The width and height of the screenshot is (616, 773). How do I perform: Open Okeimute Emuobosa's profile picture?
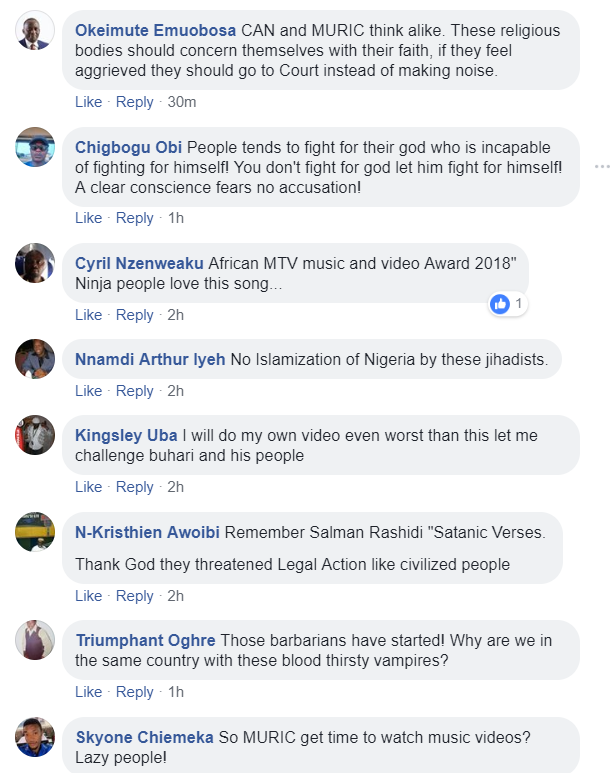pos(35,32)
